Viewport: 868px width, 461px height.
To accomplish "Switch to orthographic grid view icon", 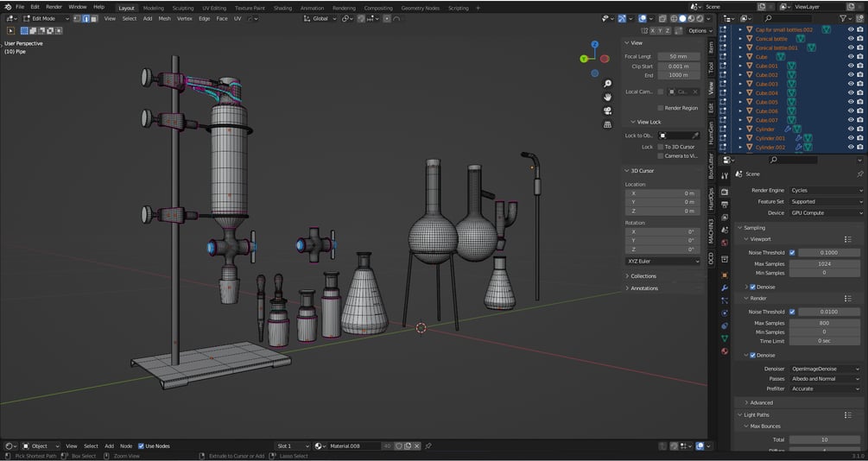I will click(608, 124).
